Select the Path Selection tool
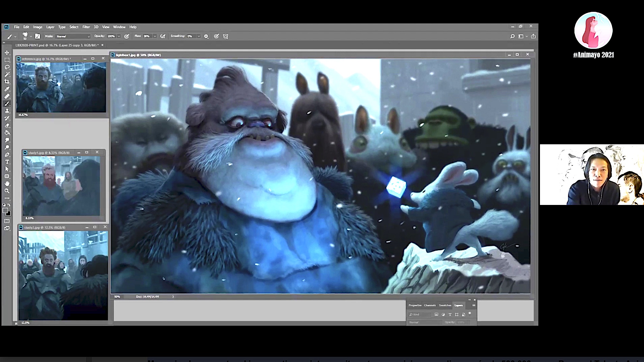The image size is (644, 362). click(7, 169)
